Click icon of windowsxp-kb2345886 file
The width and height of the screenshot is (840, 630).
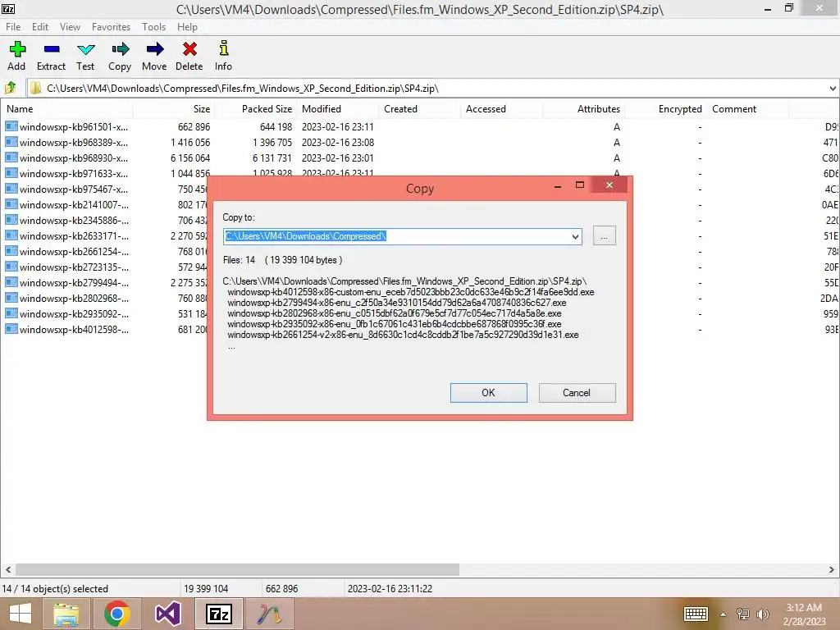click(x=11, y=220)
